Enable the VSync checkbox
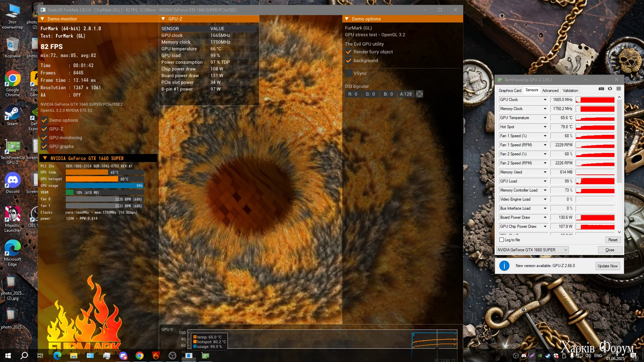The height and width of the screenshot is (362, 644). click(349, 73)
